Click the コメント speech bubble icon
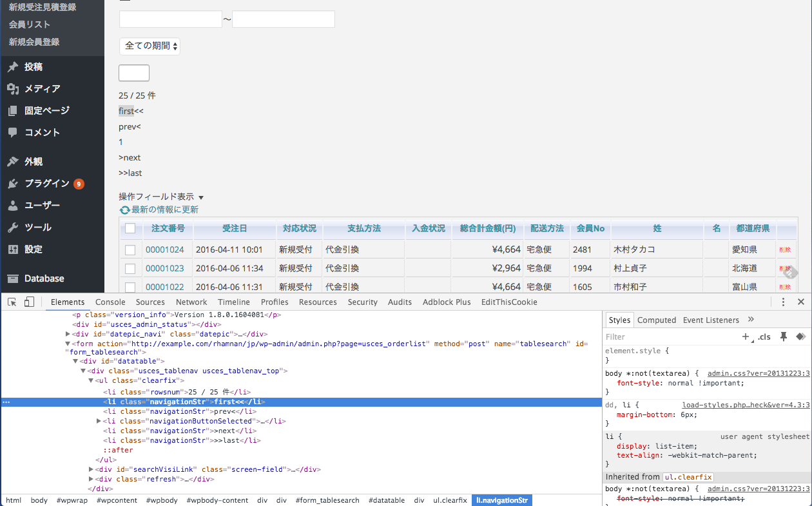 (x=13, y=133)
